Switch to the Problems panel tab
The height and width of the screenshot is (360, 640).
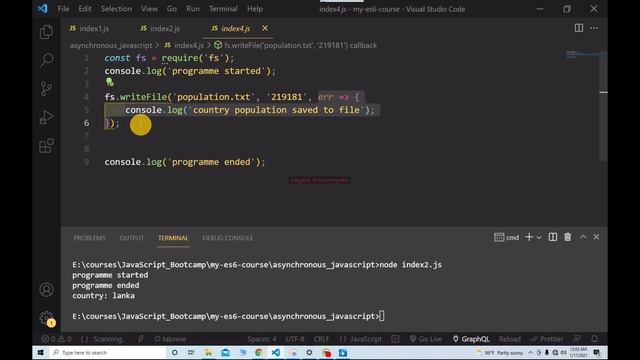click(x=89, y=238)
